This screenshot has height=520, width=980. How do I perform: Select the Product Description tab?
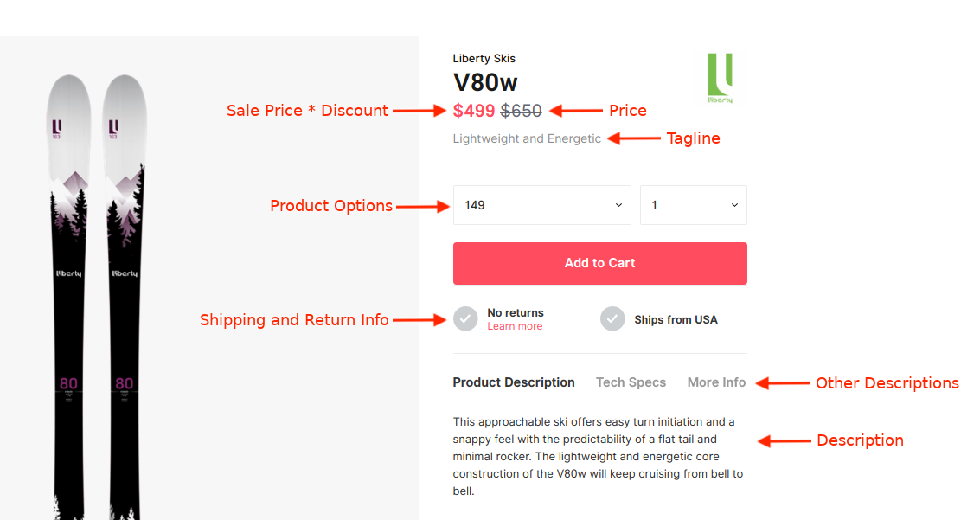514,382
